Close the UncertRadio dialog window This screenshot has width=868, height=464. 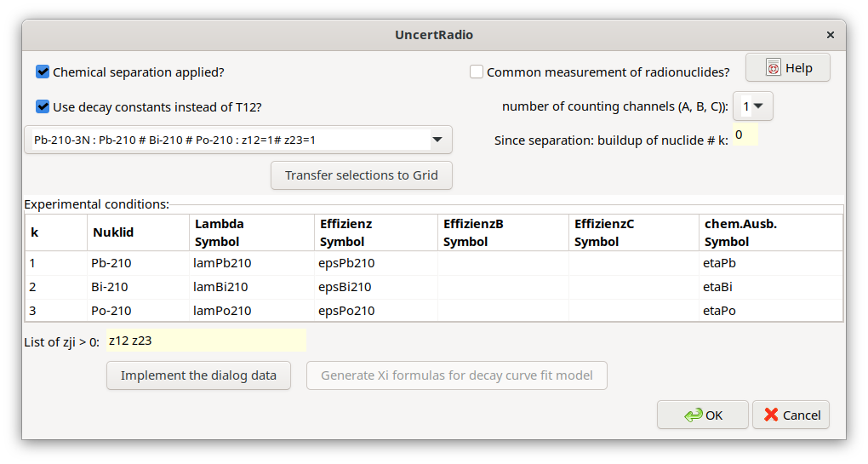[830, 35]
